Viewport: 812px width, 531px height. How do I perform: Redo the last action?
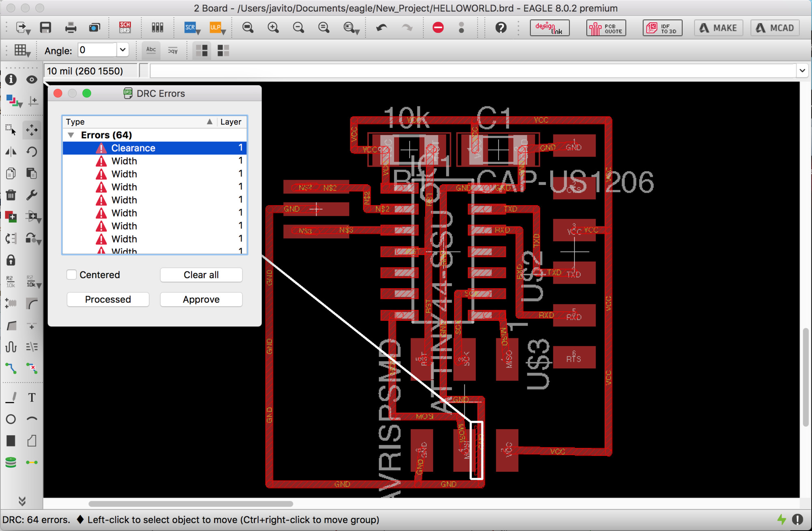(x=407, y=28)
